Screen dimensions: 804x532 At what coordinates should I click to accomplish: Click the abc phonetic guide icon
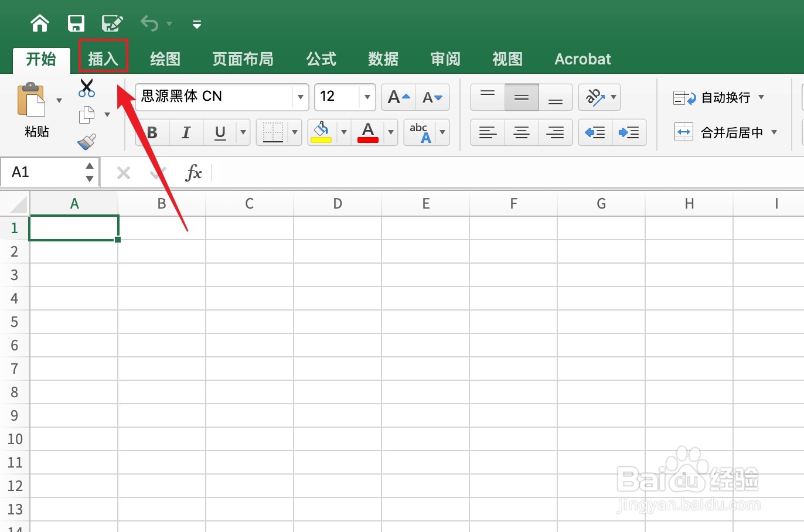point(420,132)
